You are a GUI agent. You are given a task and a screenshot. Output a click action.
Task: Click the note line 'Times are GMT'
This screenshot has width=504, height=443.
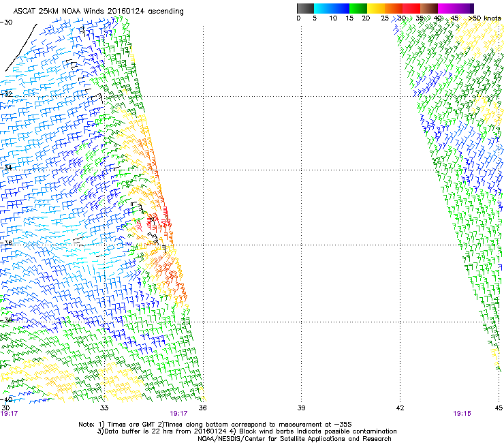click(x=130, y=425)
